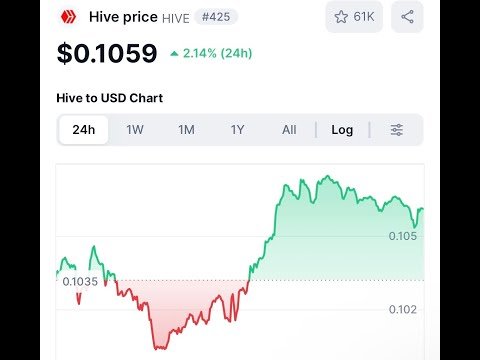Click the red Hive logo icon
The image size is (480, 360).
[x=68, y=17]
